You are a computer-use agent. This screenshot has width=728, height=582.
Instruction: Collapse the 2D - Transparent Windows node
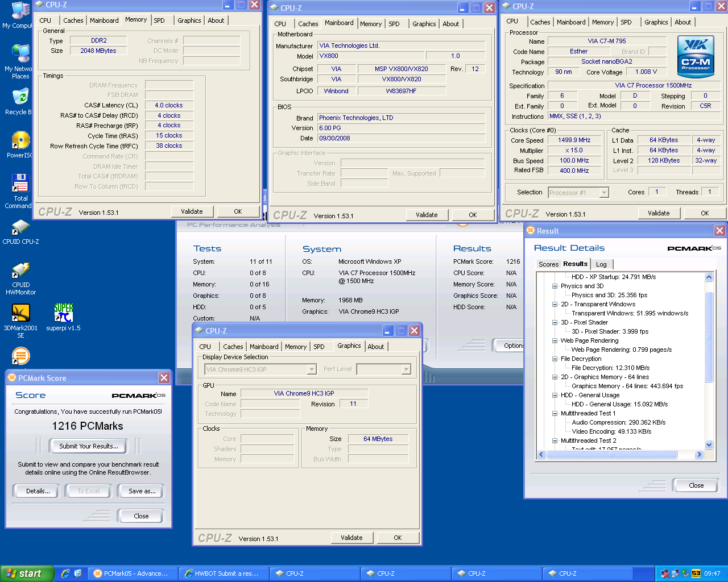[555, 304]
